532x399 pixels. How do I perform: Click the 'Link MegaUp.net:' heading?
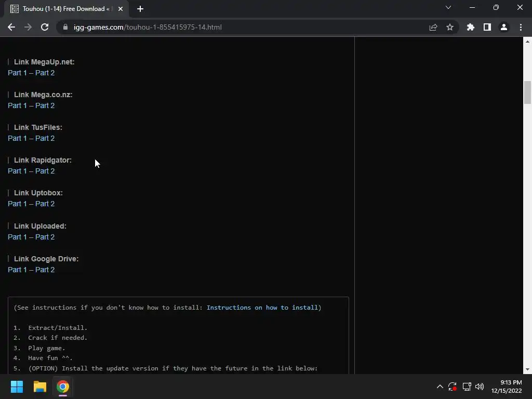[44, 62]
